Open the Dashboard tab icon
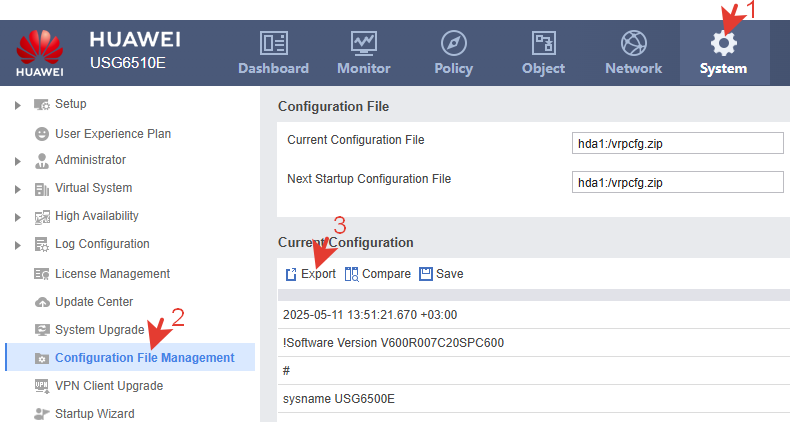This screenshot has width=790, height=422. 274,43
